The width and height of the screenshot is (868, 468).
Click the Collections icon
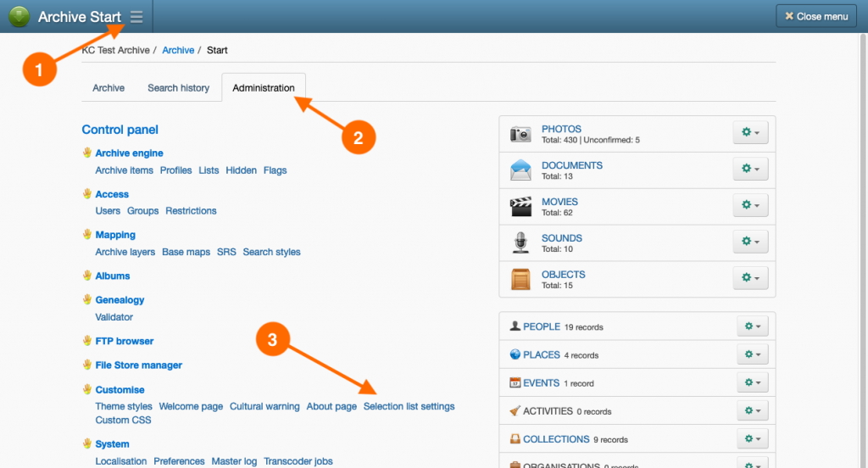point(515,439)
